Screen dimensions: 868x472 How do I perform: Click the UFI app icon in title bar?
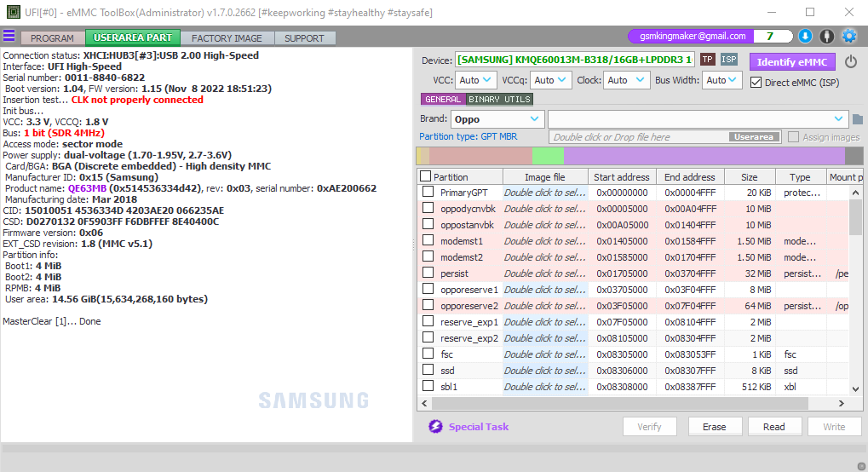click(x=12, y=12)
